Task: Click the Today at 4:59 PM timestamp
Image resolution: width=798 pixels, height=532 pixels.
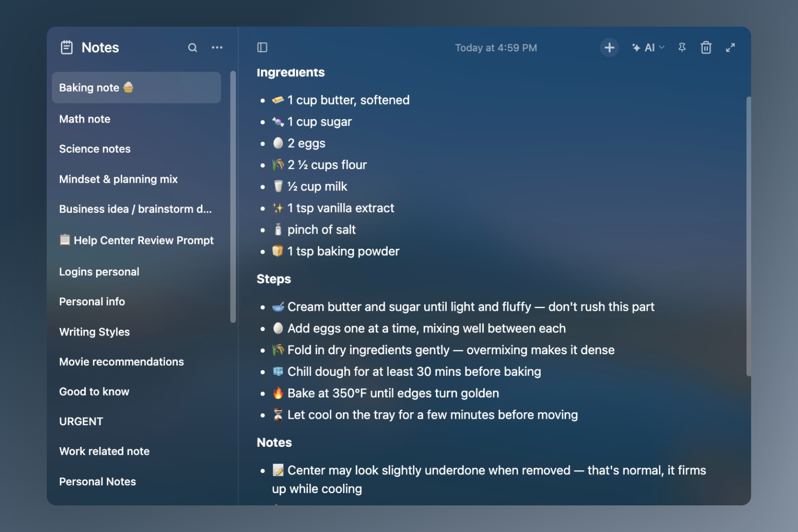Action: click(x=496, y=48)
